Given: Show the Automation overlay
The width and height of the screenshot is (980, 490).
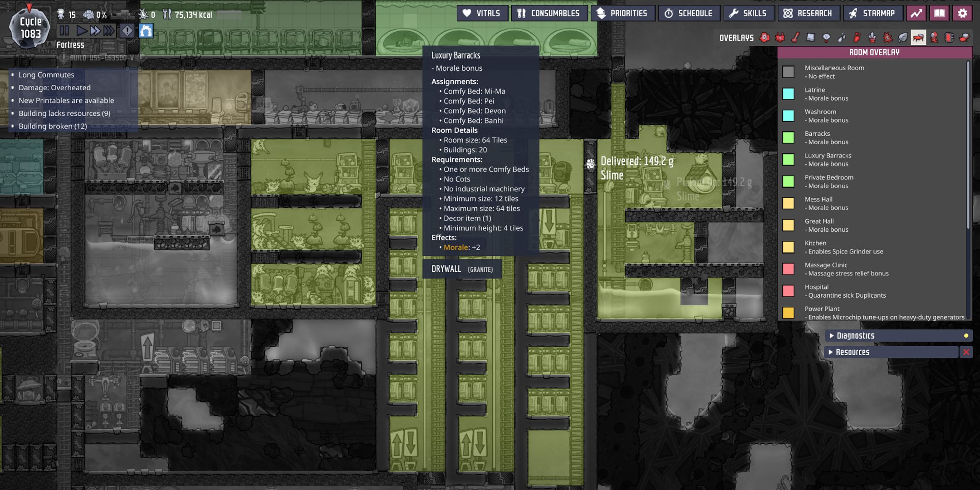Looking at the screenshot, I should coord(950,38).
